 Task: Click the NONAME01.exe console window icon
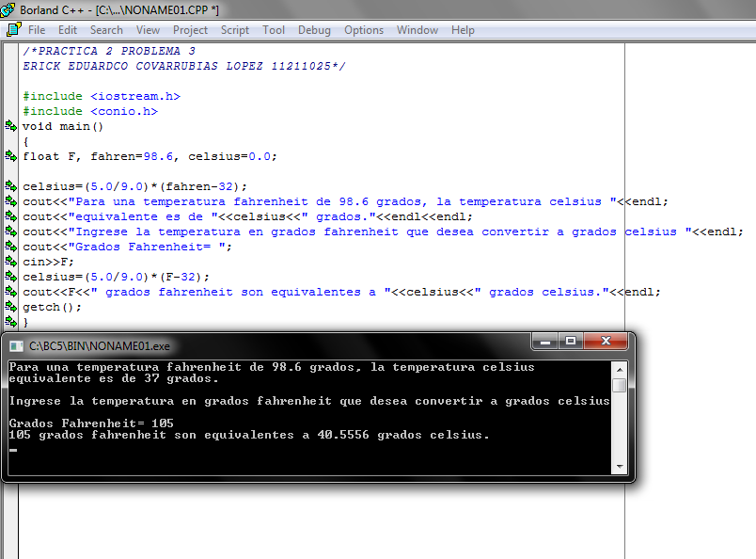[16, 346]
